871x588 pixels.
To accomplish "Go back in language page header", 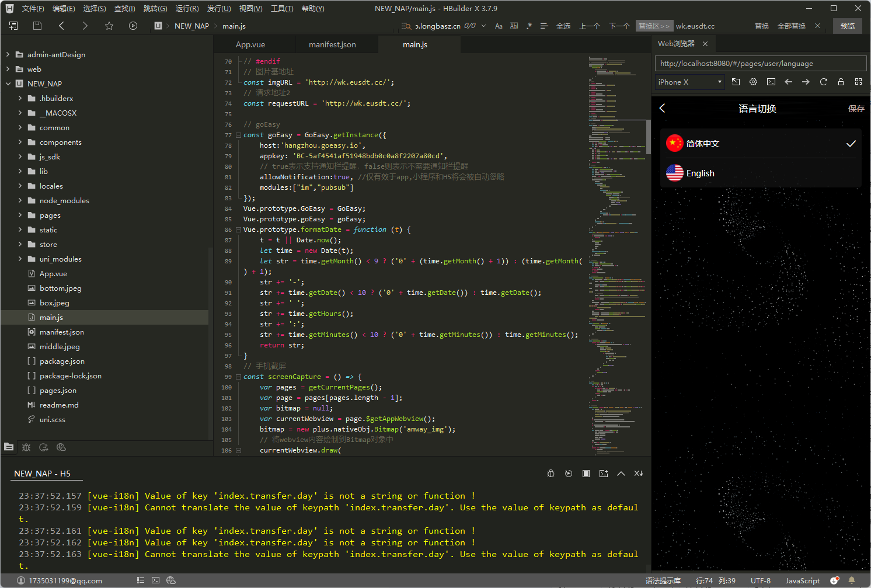I will pos(662,108).
